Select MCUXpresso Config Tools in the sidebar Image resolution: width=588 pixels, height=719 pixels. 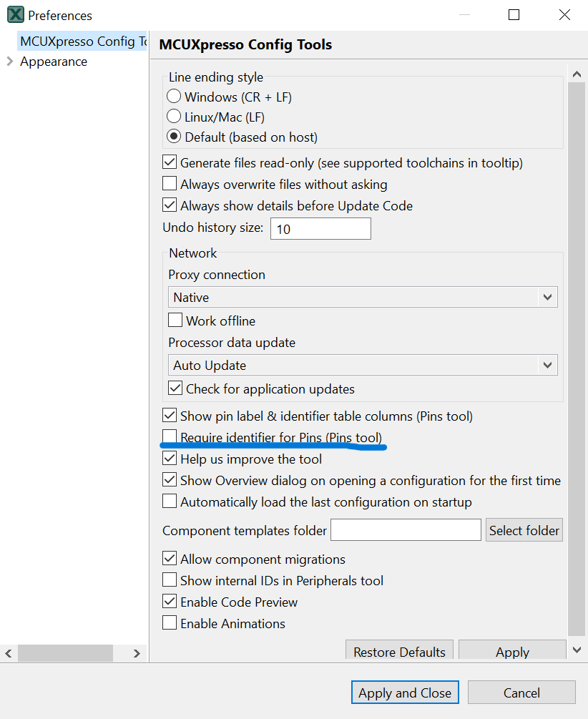pyautogui.click(x=81, y=41)
